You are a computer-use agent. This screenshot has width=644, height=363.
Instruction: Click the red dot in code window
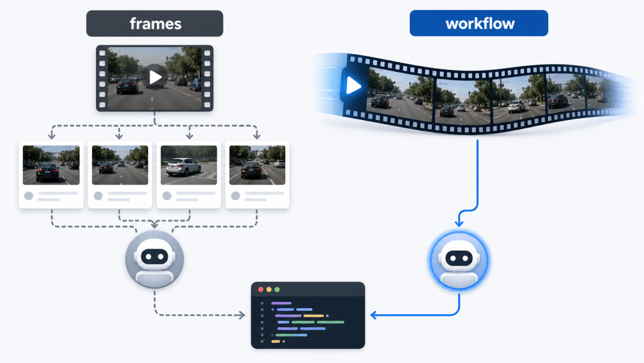click(x=261, y=290)
